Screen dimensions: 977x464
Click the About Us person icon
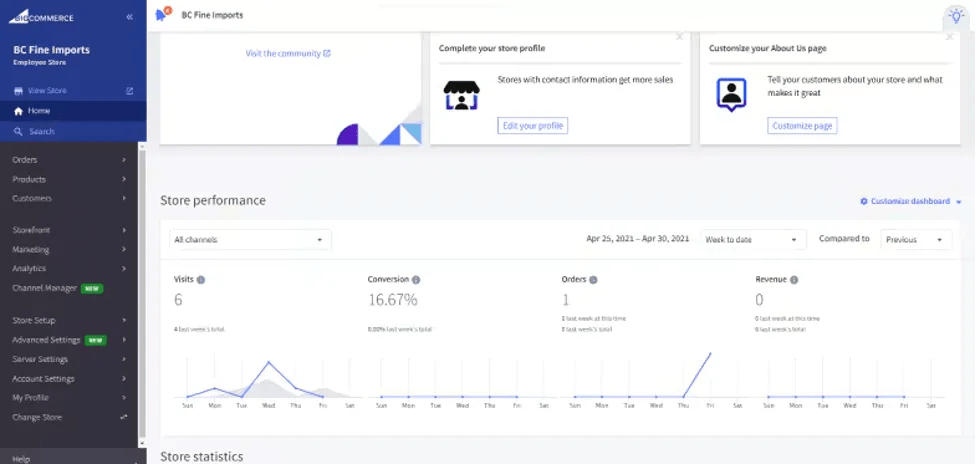(x=731, y=95)
